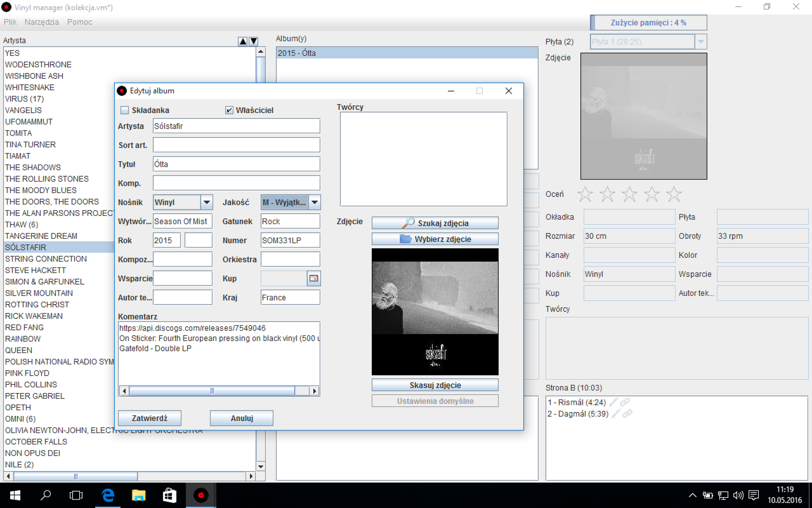
Task: Select OPETH in the artist list
Action: 18,407
